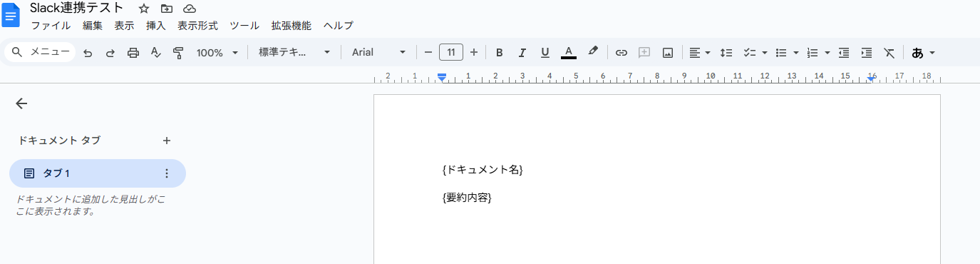Toggle bold formatting
Image resolution: width=980 pixels, height=264 pixels.
point(500,52)
